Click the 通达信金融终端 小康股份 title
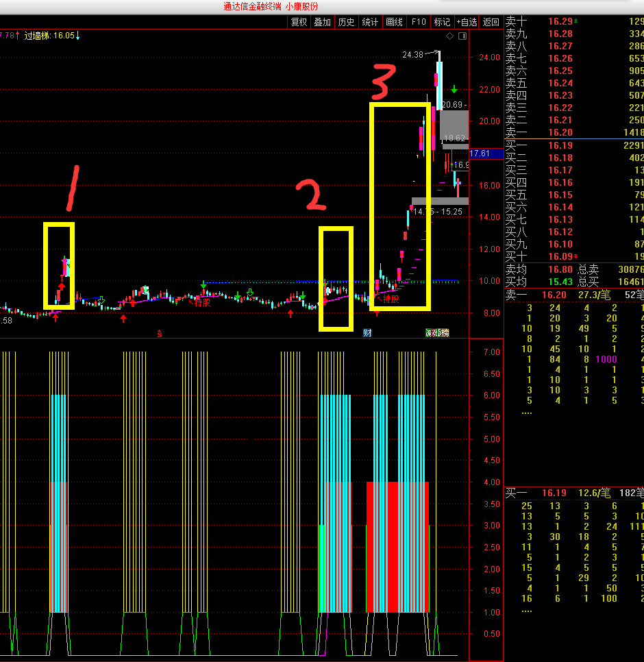The image size is (644, 662). tap(271, 6)
